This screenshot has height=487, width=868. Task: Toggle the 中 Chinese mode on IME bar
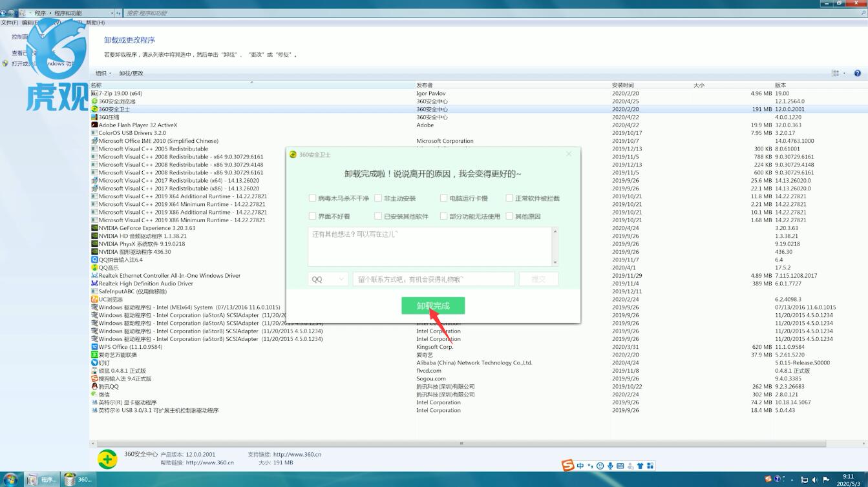[x=580, y=466]
